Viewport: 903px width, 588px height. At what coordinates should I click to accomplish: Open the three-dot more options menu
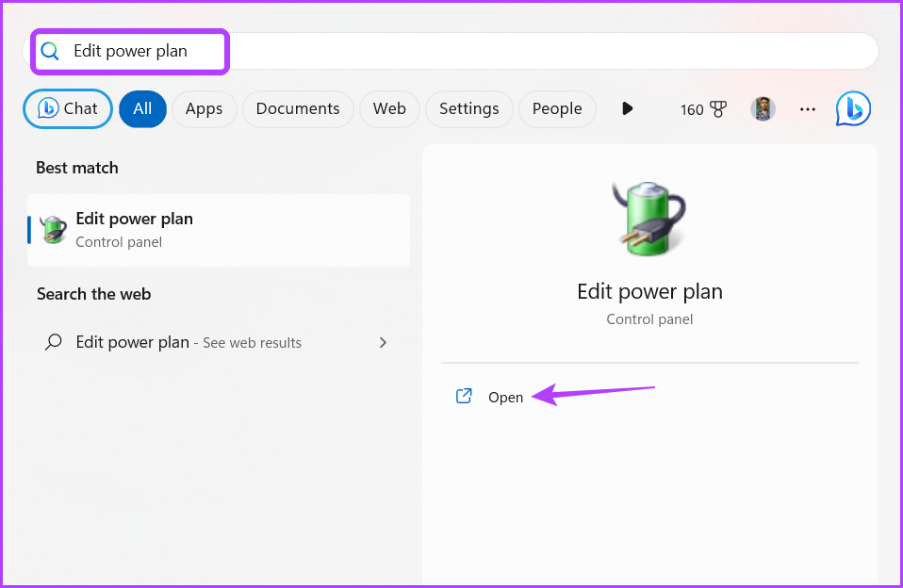click(808, 109)
